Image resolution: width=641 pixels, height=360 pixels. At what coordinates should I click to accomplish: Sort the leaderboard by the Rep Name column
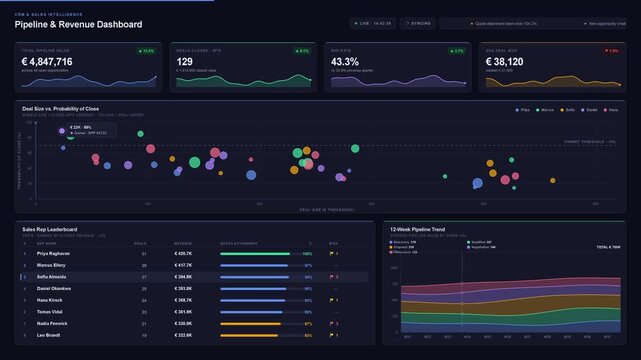[46, 244]
